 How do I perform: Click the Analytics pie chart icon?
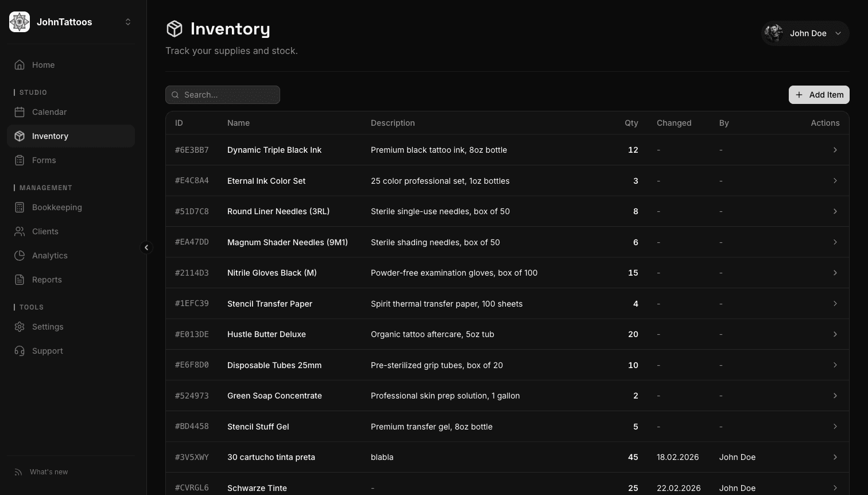click(x=21, y=256)
